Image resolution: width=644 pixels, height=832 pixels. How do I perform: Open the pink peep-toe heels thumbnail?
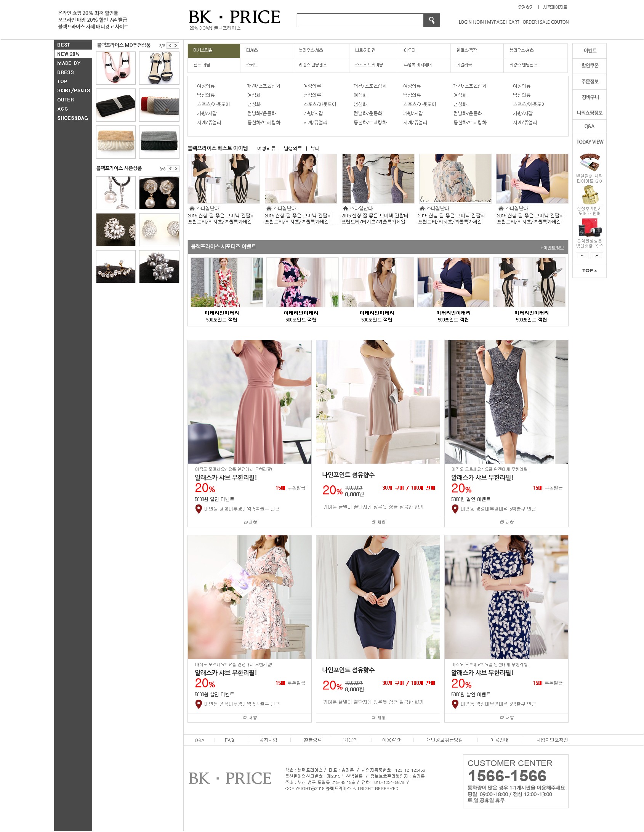pyautogui.click(x=116, y=68)
